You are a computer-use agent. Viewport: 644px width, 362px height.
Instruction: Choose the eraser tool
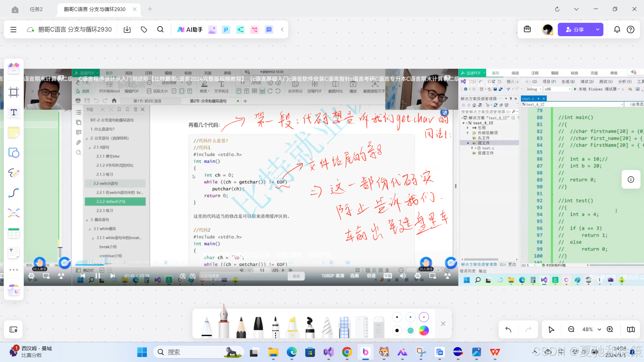[378, 327]
